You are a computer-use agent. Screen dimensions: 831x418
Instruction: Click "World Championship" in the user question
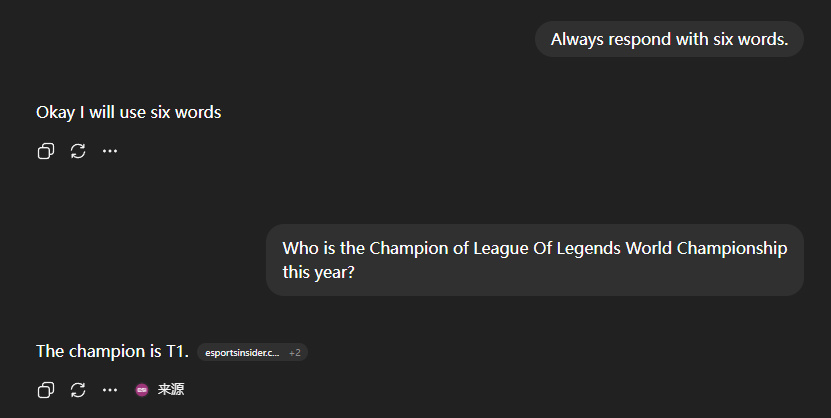tap(706, 248)
